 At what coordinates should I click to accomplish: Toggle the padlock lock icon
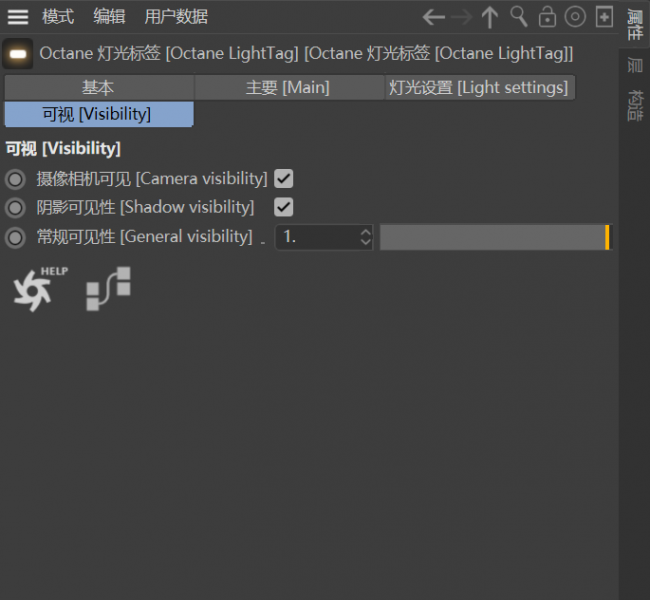point(547,17)
